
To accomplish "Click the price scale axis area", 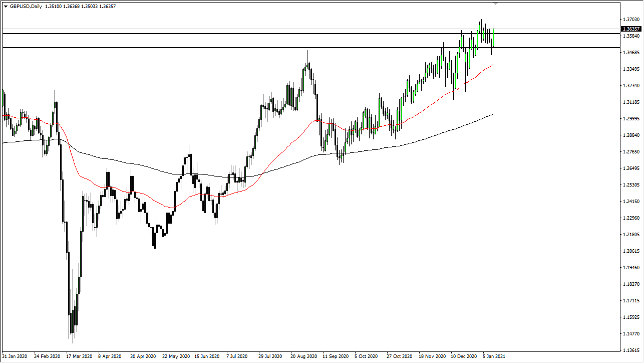I will [630, 201].
